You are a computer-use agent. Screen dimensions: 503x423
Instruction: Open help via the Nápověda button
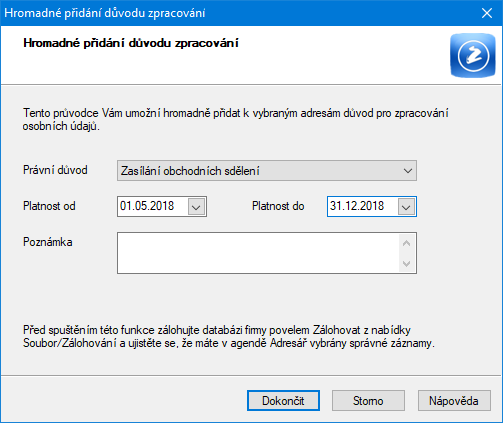(x=454, y=401)
